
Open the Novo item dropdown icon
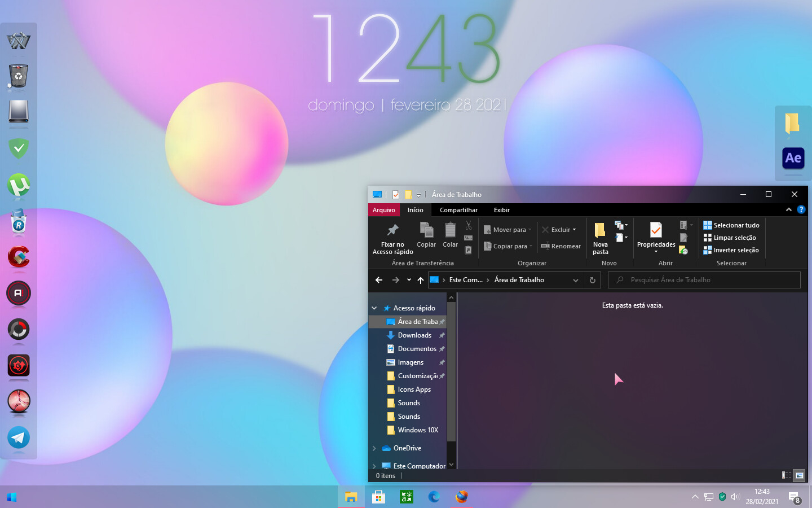(621, 225)
